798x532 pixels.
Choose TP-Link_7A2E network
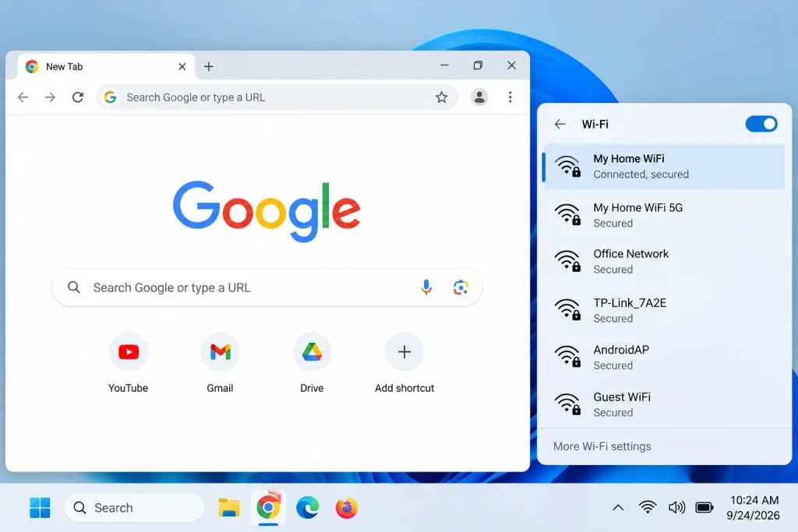coord(664,310)
